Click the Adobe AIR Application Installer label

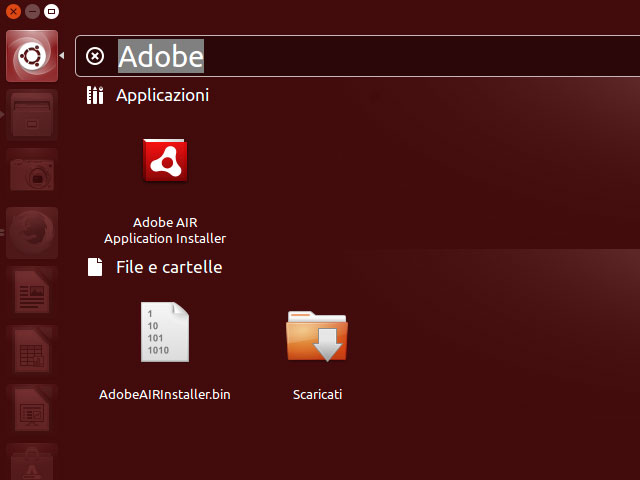(165, 230)
